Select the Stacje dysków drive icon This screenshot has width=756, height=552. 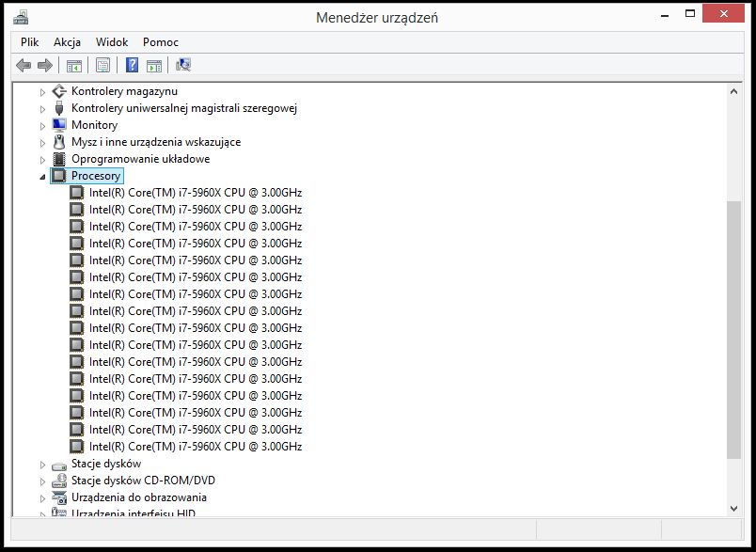59,465
